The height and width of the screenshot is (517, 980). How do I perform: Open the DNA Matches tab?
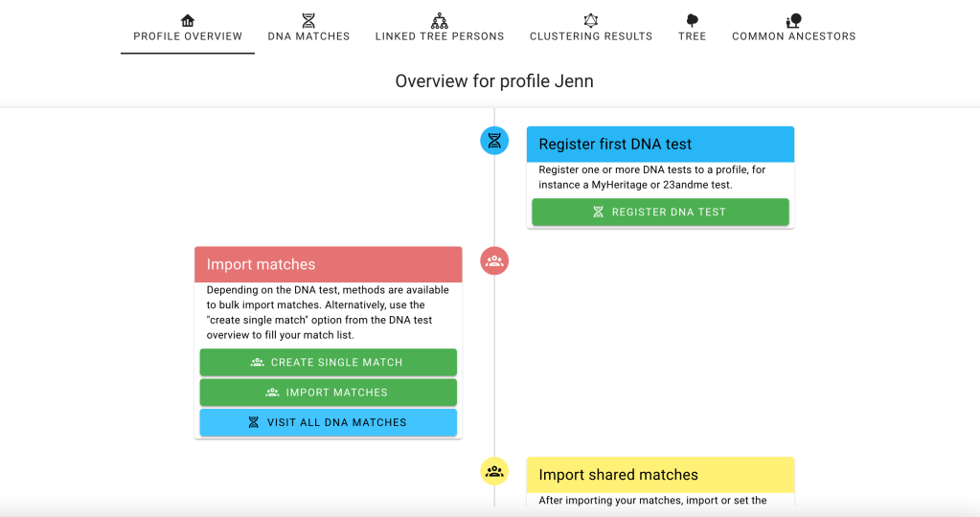[308, 36]
